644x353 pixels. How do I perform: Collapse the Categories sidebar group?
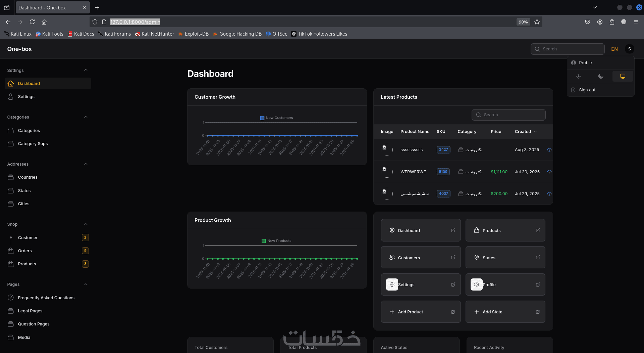(86, 117)
